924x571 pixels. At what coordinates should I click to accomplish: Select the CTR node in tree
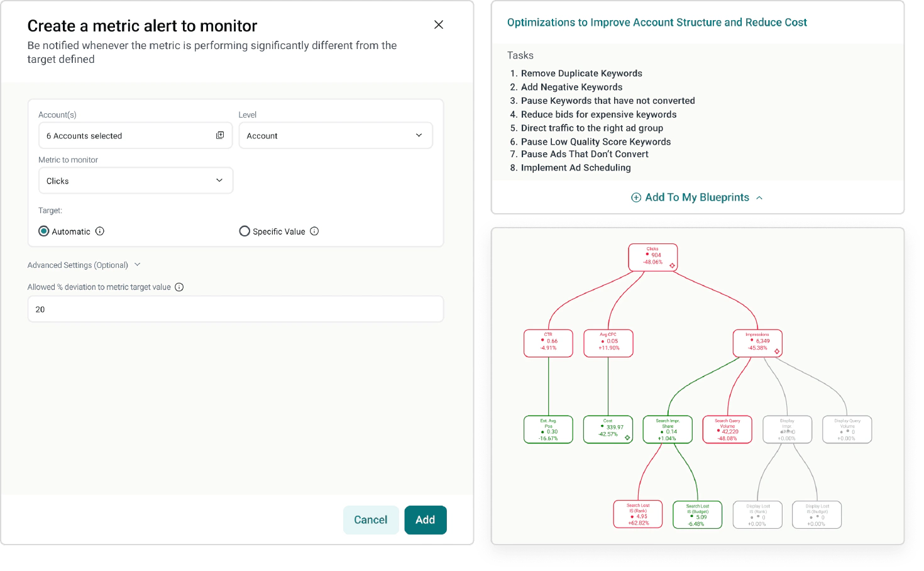[548, 343]
